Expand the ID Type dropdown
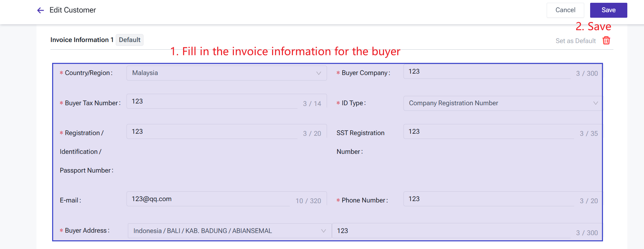Viewport: 644px width, 249px height. 497,103
